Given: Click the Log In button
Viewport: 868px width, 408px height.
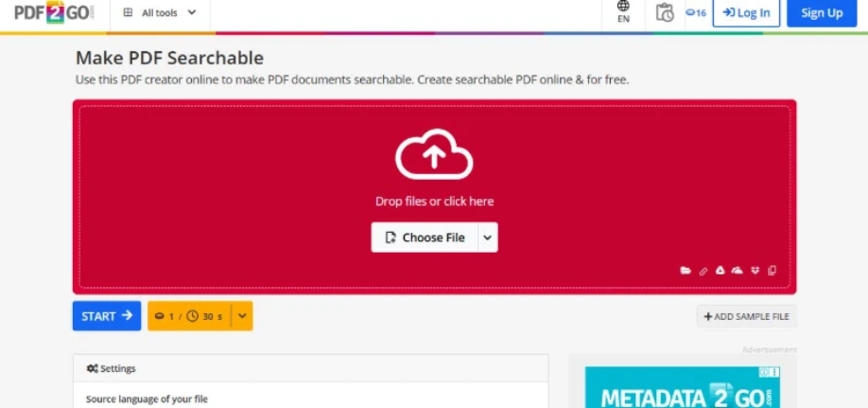Looking at the screenshot, I should (x=746, y=12).
